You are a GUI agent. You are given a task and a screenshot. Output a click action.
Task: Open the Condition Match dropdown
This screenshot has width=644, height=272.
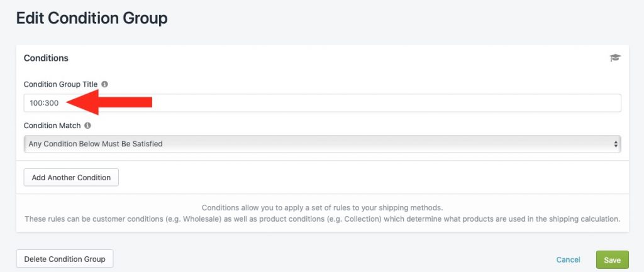coord(323,144)
